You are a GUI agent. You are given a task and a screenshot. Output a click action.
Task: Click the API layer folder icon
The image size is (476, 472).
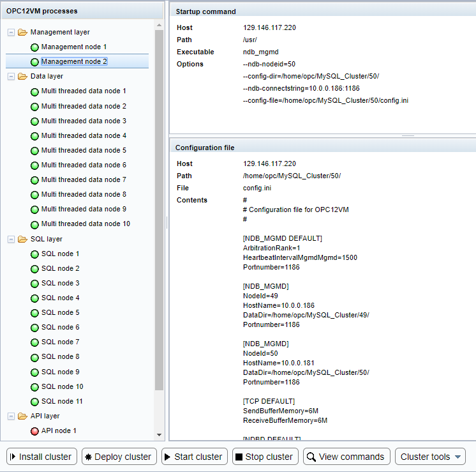(x=22, y=416)
